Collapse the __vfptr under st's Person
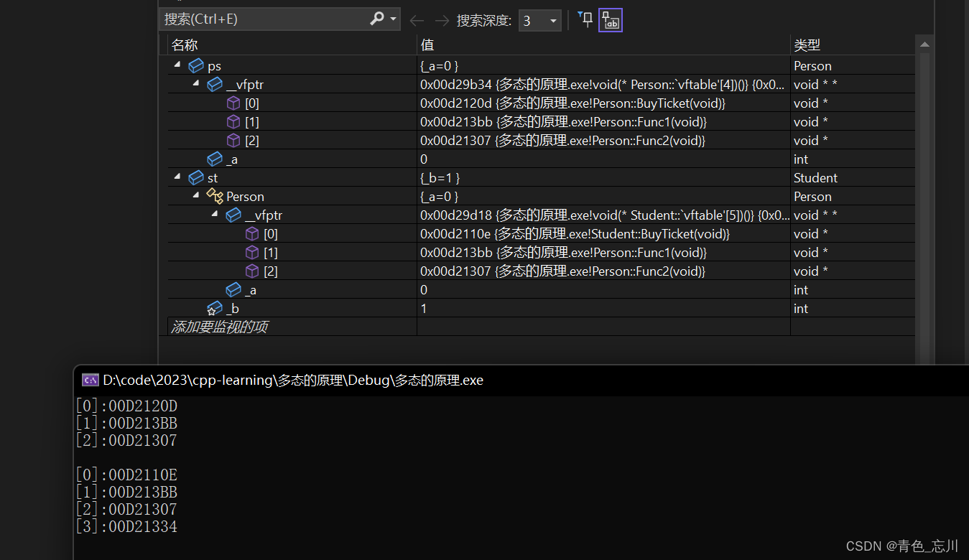The height and width of the screenshot is (560, 969). (215, 215)
